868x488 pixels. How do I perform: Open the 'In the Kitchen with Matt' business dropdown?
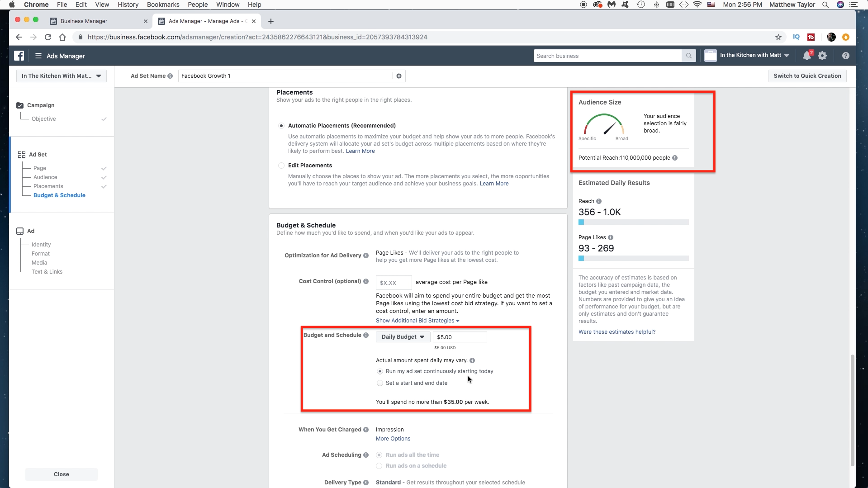(754, 55)
